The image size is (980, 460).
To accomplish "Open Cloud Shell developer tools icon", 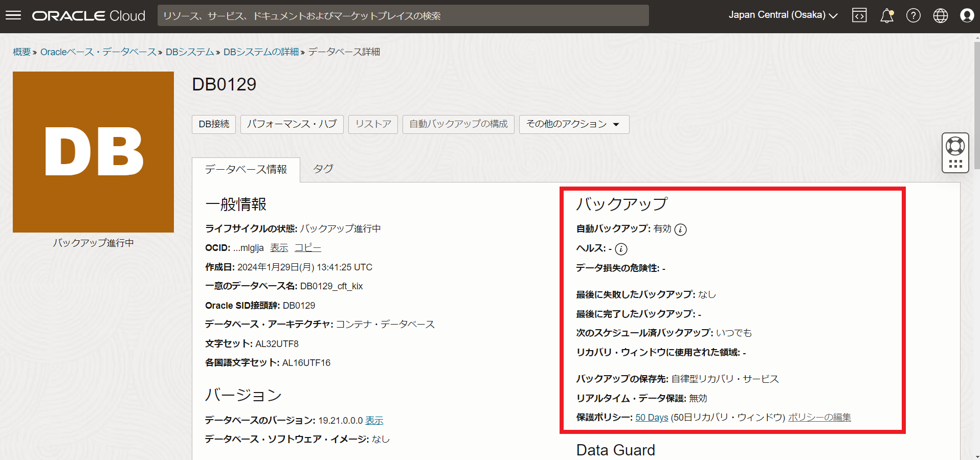I will click(x=859, y=15).
